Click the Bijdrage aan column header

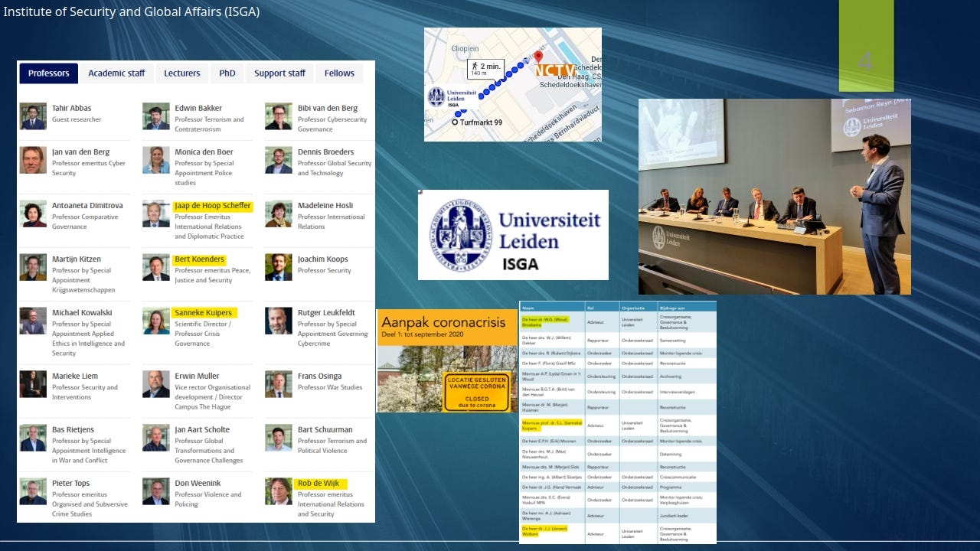coord(672,307)
